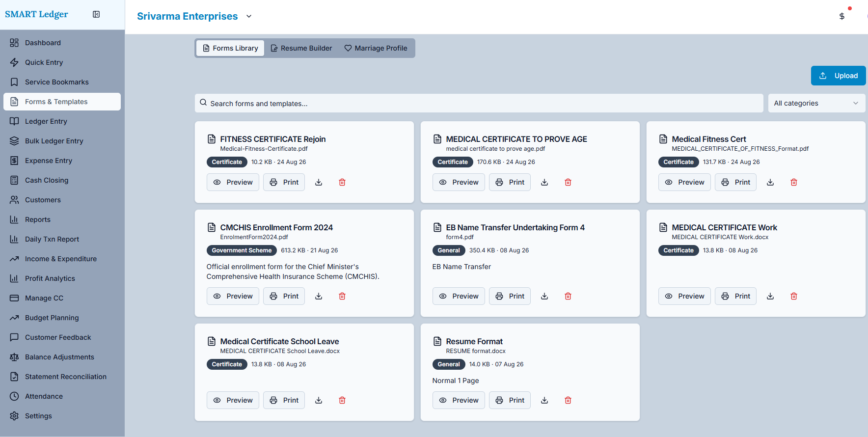
Task: Open Settings in the sidebar
Action: [x=62, y=416]
